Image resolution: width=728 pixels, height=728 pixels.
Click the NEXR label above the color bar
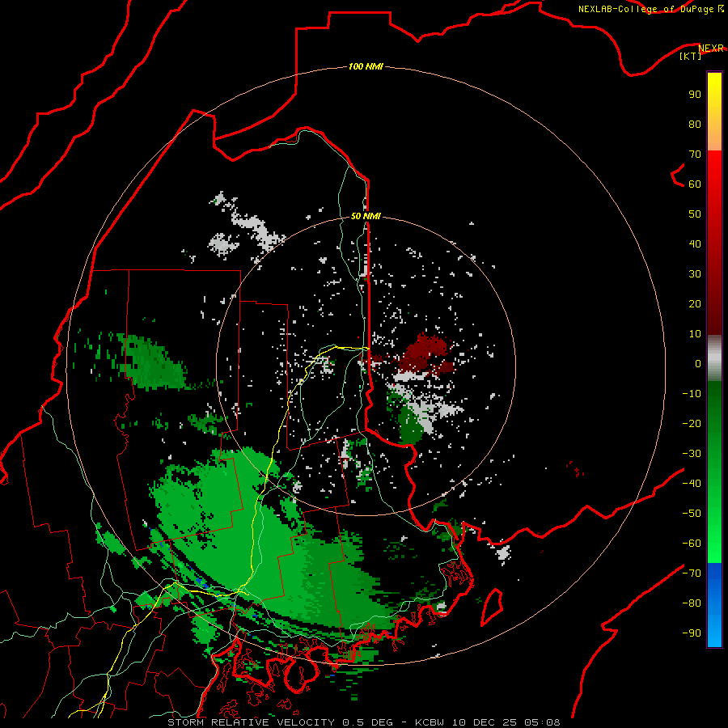point(711,49)
